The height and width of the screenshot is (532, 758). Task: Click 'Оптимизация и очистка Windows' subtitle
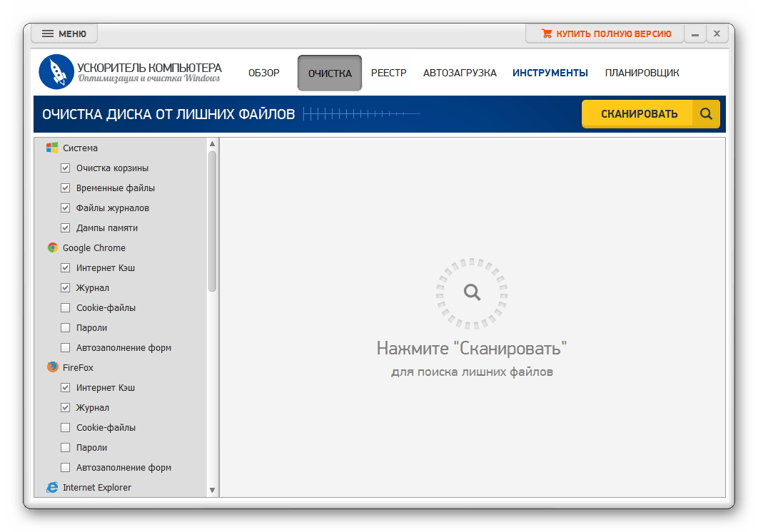149,78
